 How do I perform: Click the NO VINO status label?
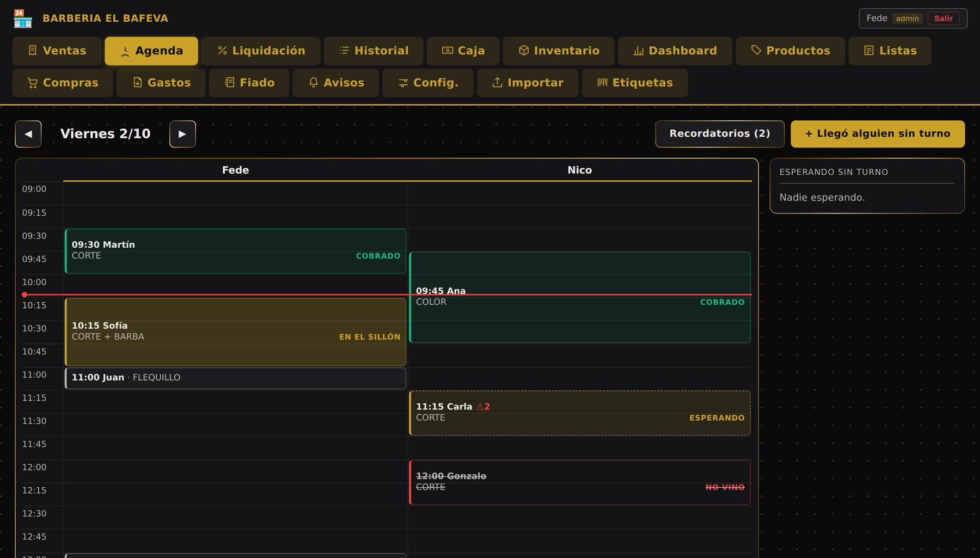coord(725,487)
